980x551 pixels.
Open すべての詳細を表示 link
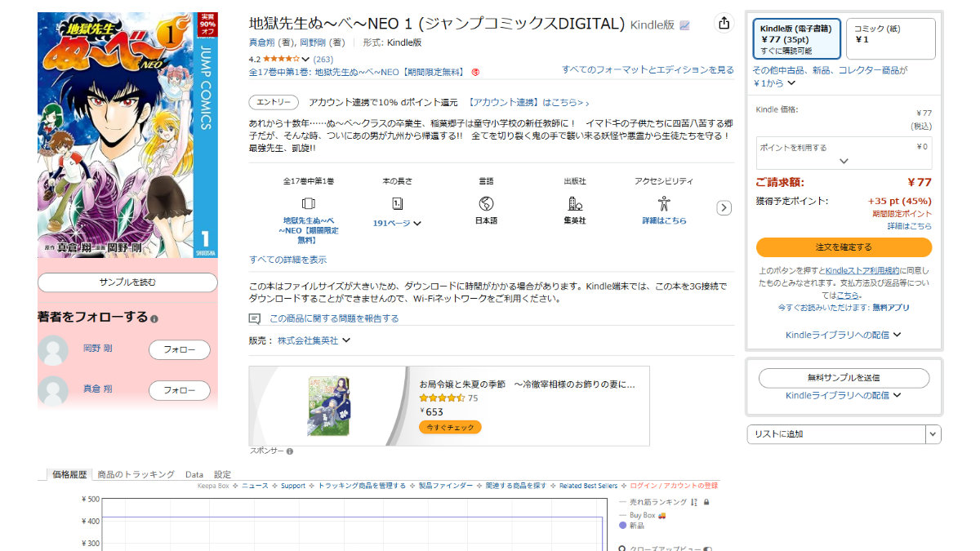(287, 260)
